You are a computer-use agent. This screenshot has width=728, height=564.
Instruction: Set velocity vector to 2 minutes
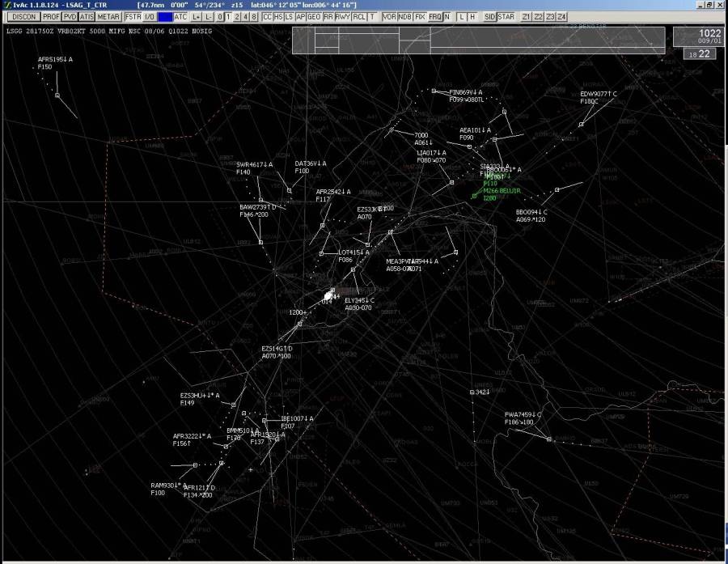coord(236,16)
